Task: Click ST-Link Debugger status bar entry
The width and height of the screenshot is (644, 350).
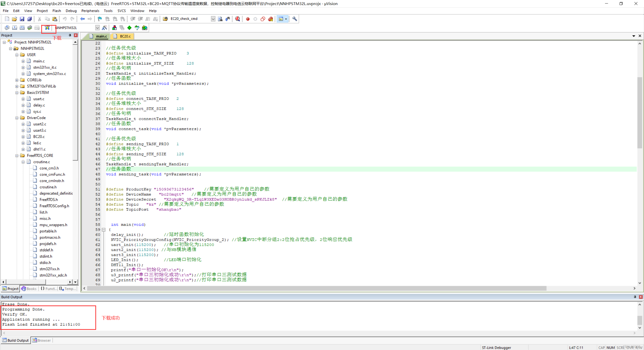Action: coord(497,347)
